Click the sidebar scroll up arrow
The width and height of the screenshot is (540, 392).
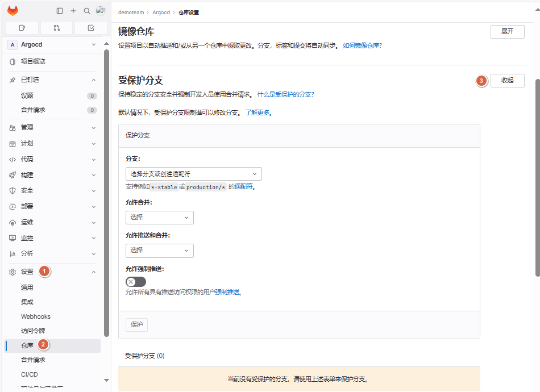106,44
